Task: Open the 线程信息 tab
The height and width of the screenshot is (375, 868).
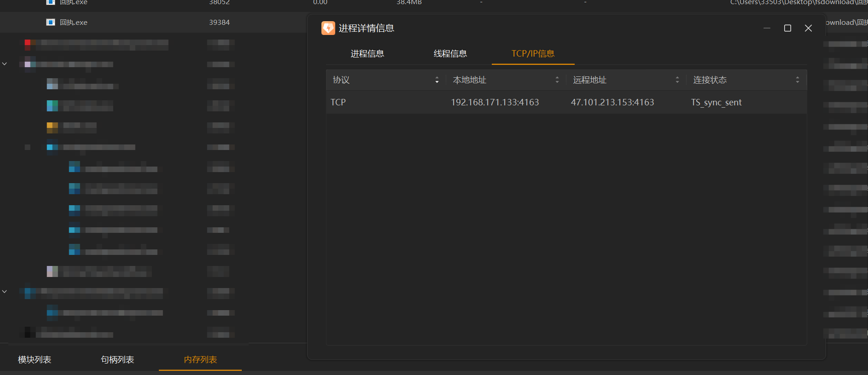Action: pos(450,54)
